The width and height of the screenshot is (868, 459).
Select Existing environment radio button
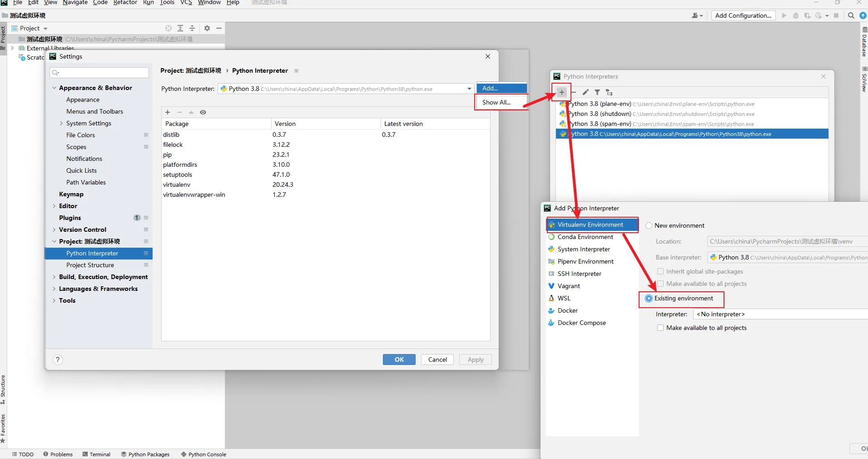649,299
